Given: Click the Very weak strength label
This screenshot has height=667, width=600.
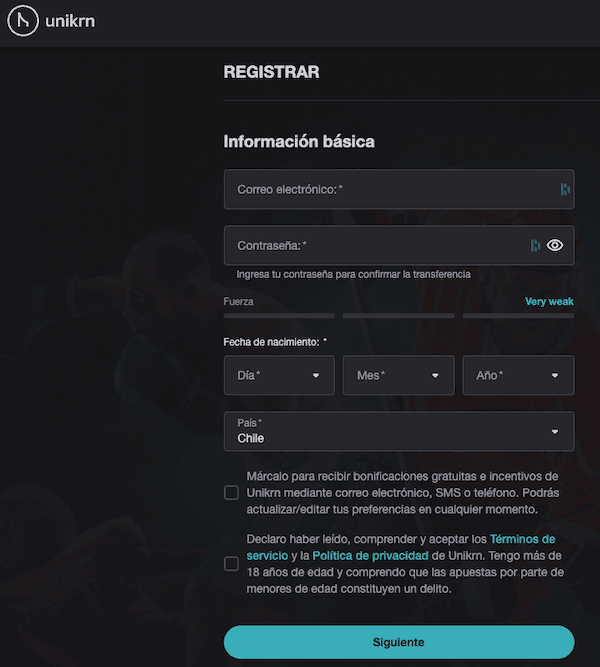Looking at the screenshot, I should coord(549,302).
